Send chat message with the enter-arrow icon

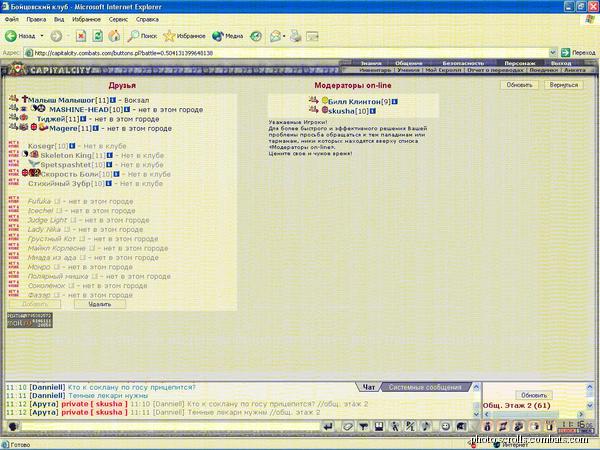pos(328,426)
